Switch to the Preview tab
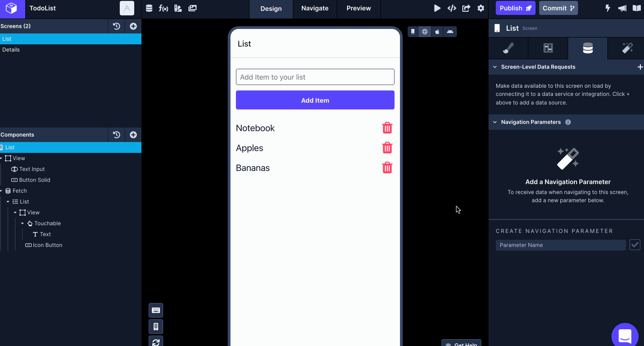Image resolution: width=644 pixels, height=346 pixels. (359, 9)
